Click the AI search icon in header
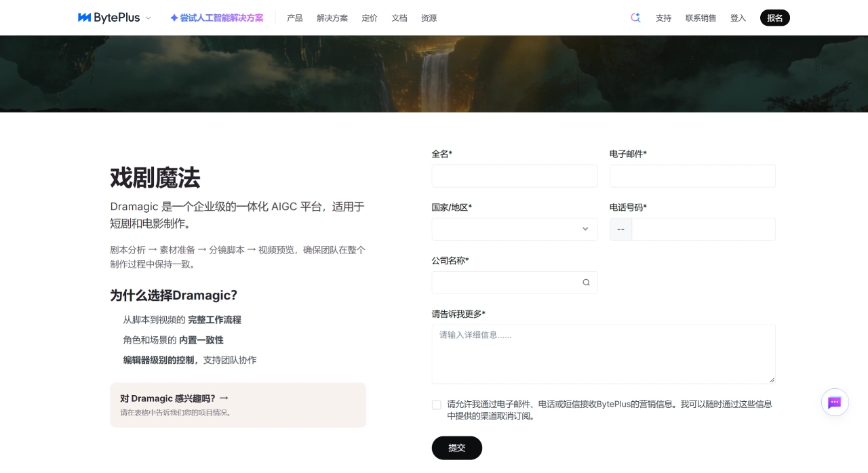Viewport: 868px width, 473px height. pos(635,18)
